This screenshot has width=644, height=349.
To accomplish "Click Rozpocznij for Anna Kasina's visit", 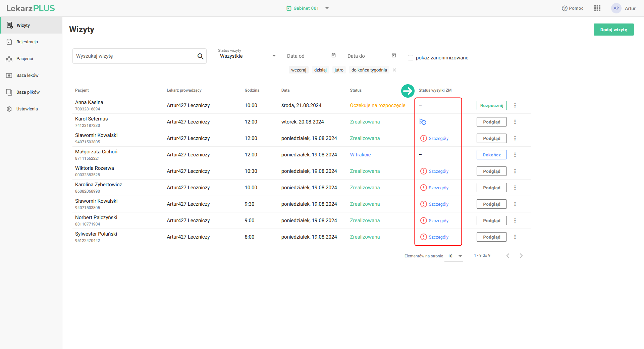I will coord(491,105).
